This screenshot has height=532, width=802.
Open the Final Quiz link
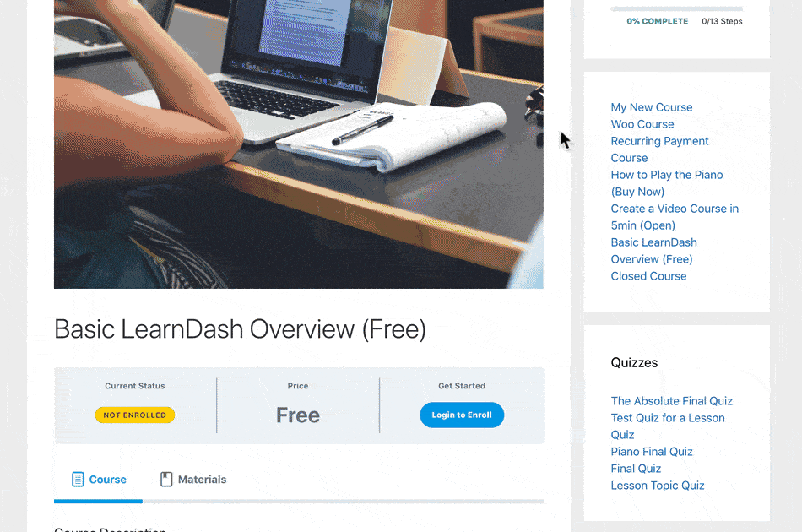(x=636, y=469)
